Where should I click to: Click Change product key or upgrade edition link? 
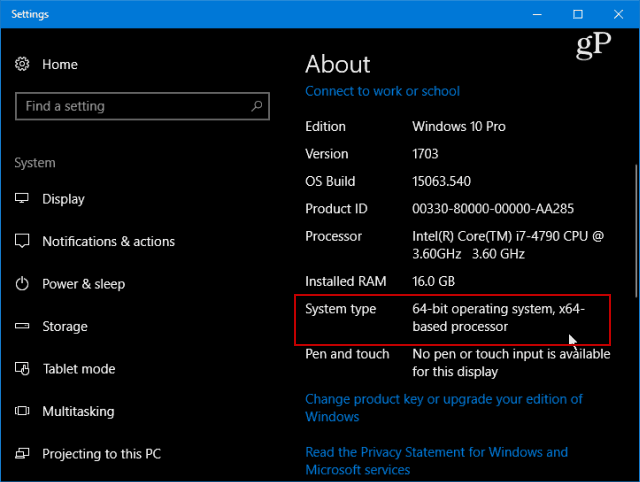tap(444, 408)
